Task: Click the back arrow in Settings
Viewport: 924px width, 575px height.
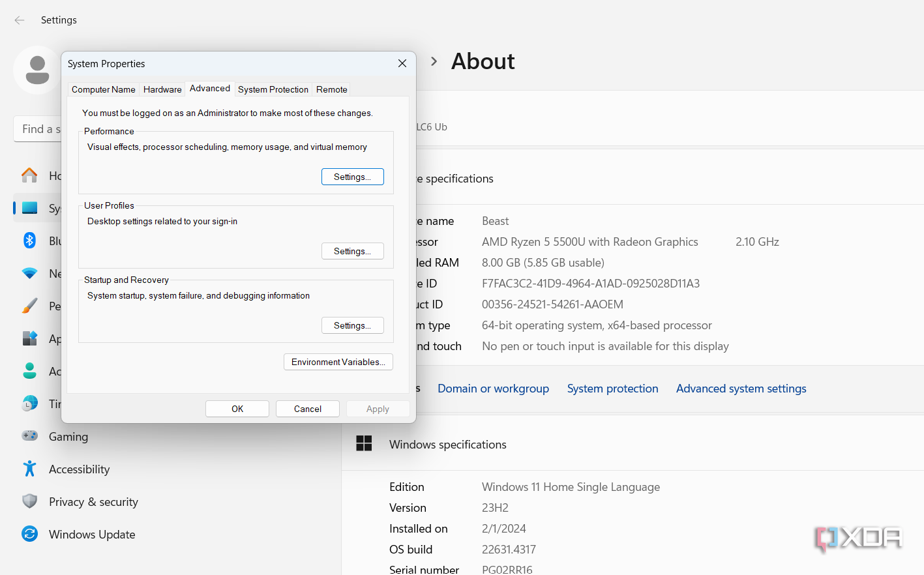Action: (20, 20)
